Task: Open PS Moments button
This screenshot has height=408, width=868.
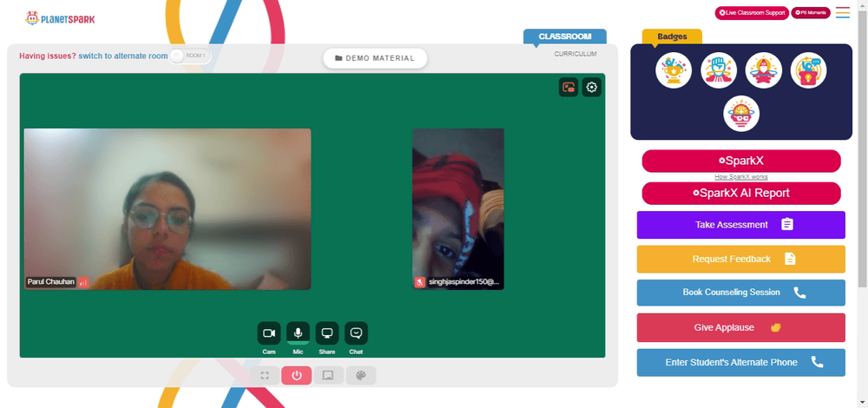Action: (811, 12)
